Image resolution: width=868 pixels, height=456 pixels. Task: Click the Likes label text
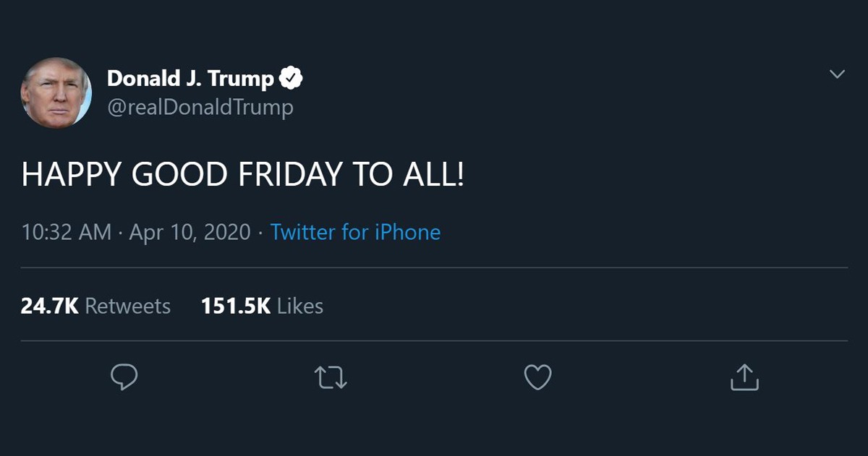[x=300, y=306]
